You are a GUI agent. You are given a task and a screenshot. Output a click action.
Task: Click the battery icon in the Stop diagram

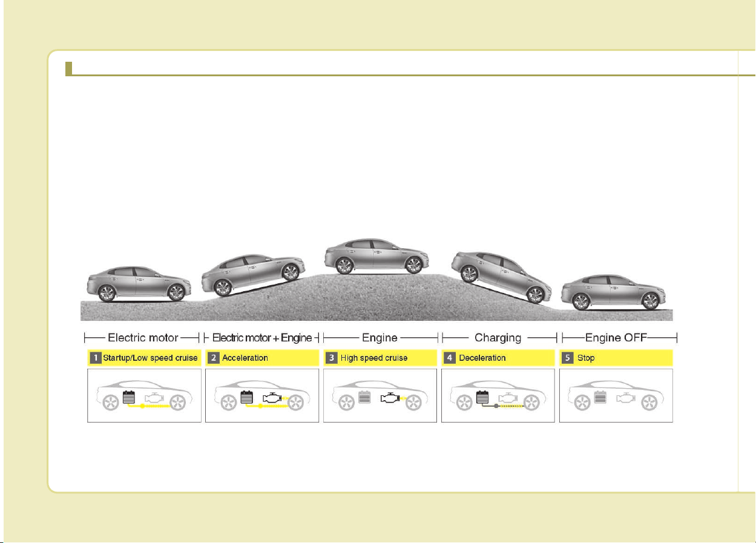601,398
